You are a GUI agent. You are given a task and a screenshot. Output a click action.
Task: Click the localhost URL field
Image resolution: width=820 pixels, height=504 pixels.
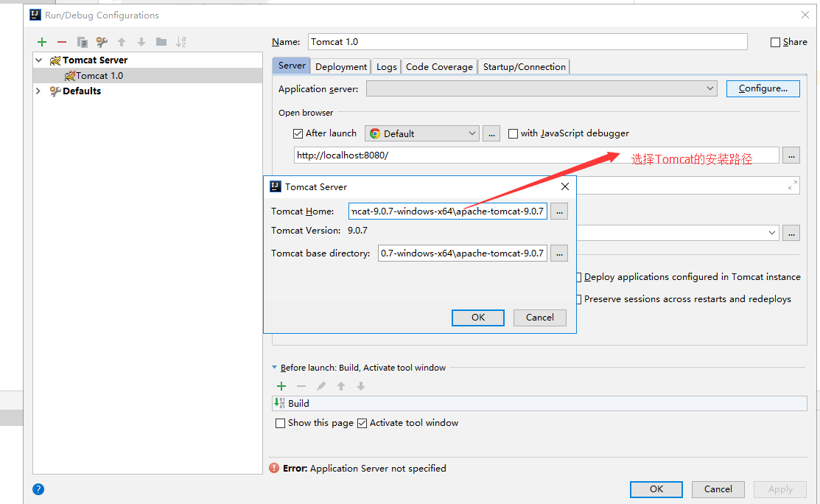[536, 155]
